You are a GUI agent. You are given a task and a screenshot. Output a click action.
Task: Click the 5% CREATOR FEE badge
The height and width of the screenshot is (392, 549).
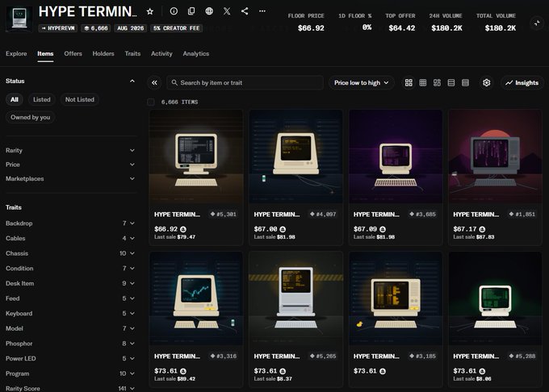[x=177, y=28]
